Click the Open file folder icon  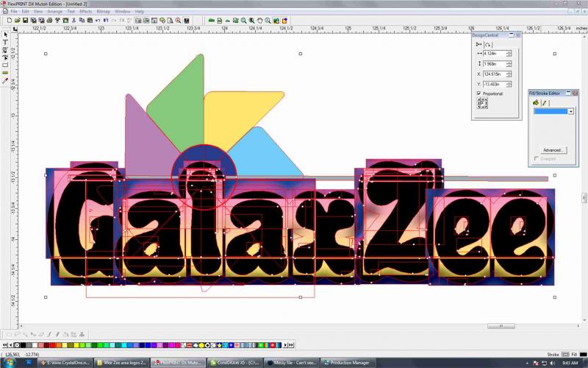click(x=17, y=21)
